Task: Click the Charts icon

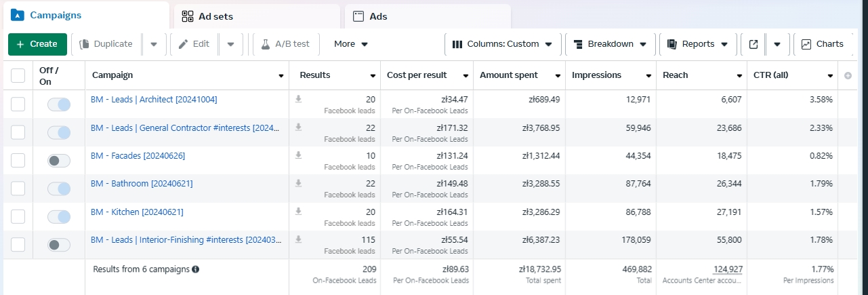Action: (806, 44)
